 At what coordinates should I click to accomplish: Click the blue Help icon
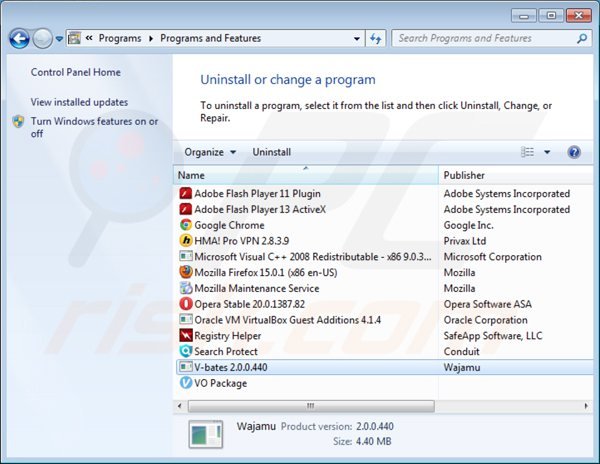[x=574, y=152]
